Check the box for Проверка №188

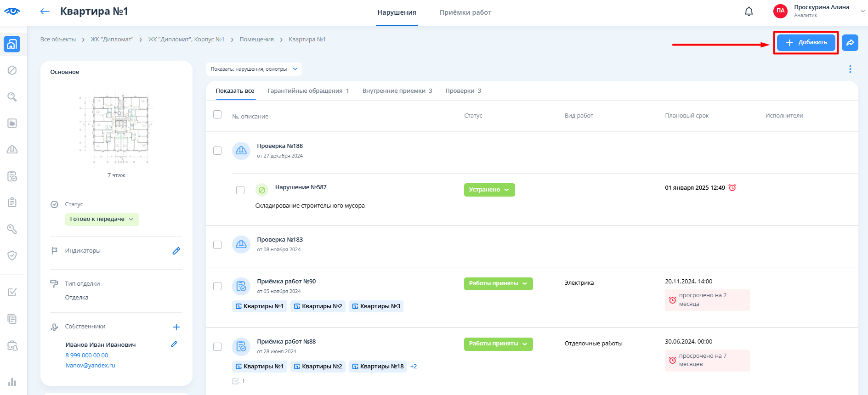click(x=217, y=151)
